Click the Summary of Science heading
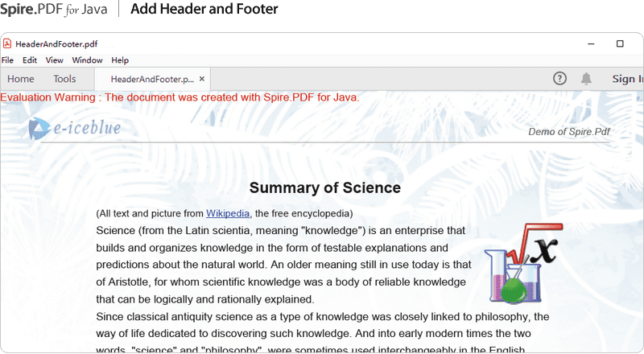The width and height of the screenshot is (644, 354). [x=325, y=187]
